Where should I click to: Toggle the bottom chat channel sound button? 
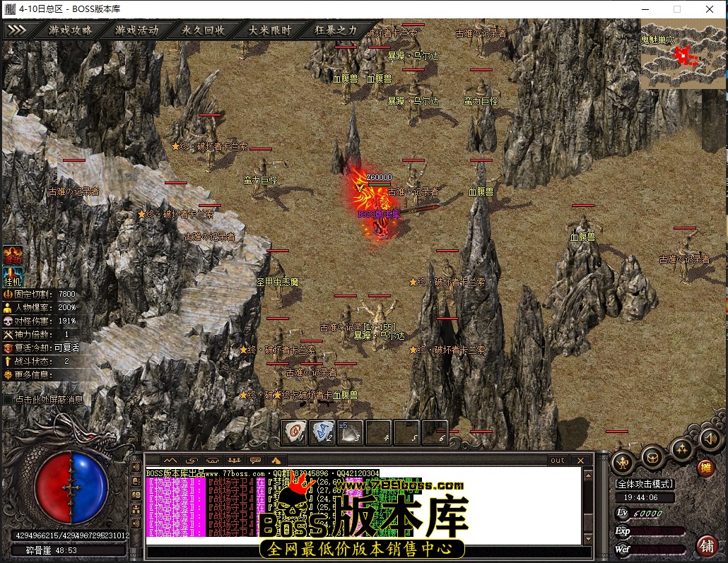coord(136,524)
